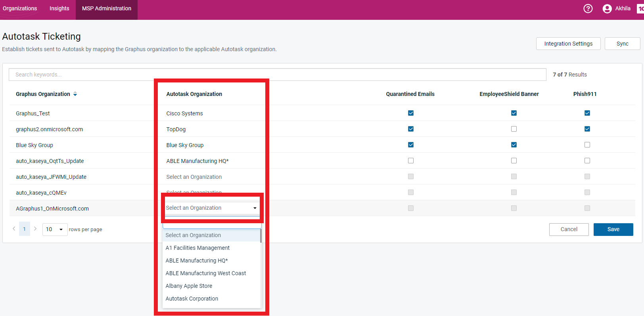Click the '7 of 7 Results' text
This screenshot has height=316, width=644.
coord(570,75)
